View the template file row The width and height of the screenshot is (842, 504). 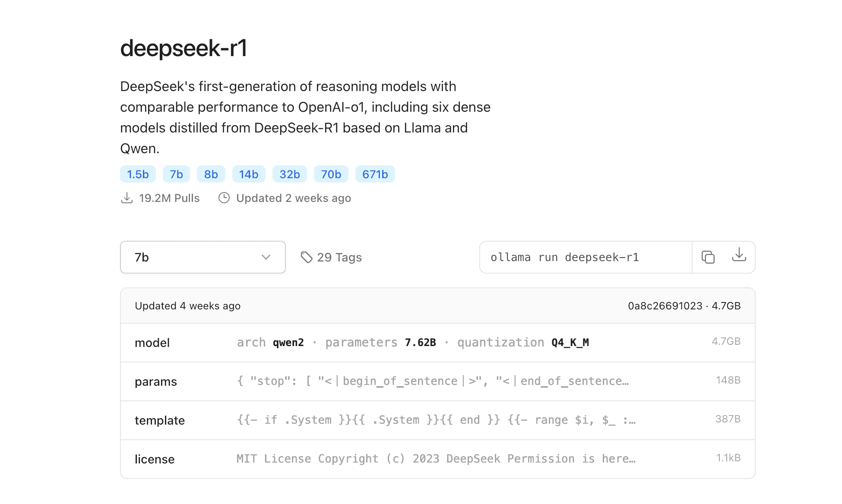click(x=437, y=420)
